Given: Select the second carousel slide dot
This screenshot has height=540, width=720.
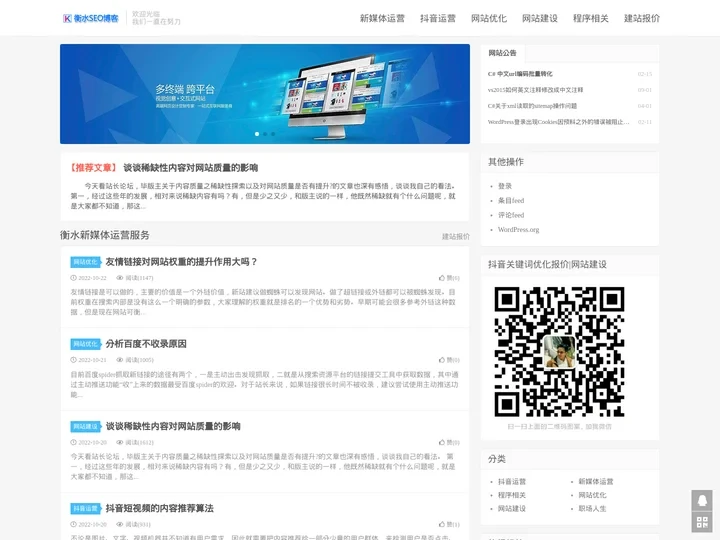Looking at the screenshot, I should pos(265,134).
